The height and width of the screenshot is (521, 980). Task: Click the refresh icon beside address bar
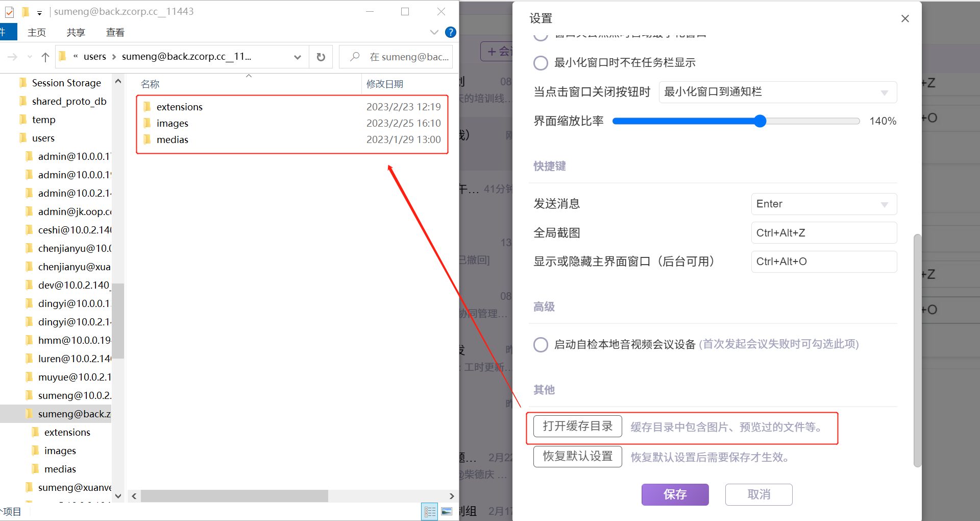point(321,57)
